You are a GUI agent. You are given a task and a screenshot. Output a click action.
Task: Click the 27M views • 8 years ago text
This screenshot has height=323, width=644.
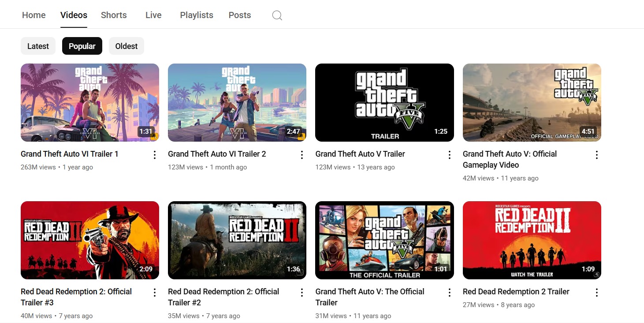tap(499, 305)
